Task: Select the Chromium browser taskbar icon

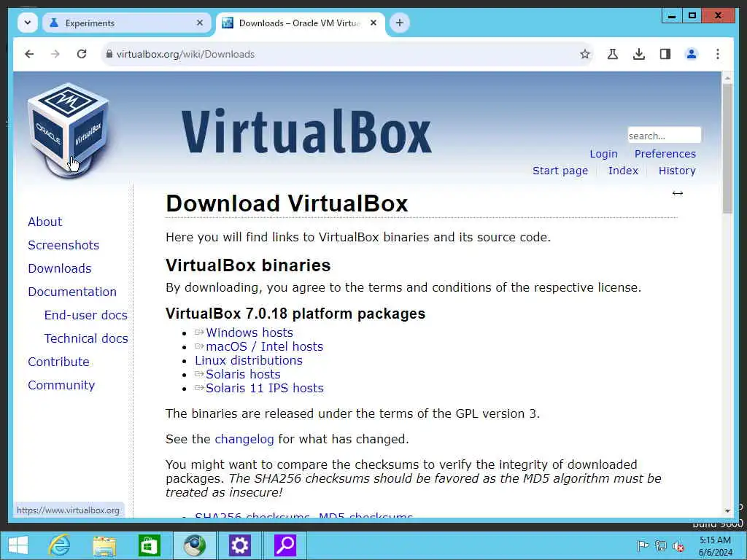Action: (x=194, y=545)
